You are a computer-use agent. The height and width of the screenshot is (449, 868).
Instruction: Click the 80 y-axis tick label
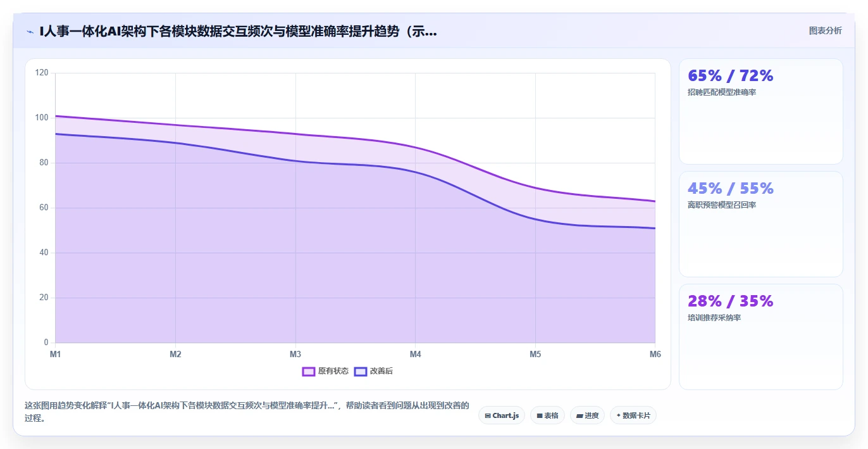44,163
